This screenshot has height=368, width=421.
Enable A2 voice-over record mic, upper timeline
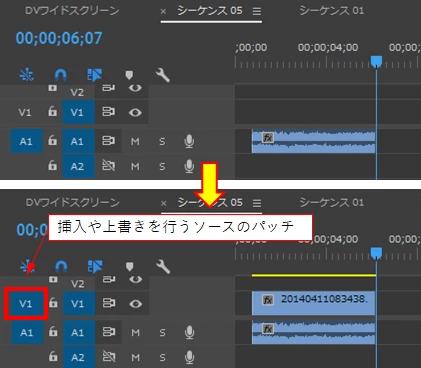click(189, 166)
